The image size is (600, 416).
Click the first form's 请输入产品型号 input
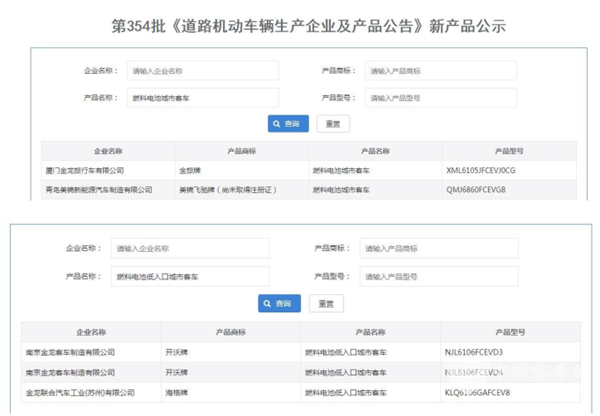[440, 97]
